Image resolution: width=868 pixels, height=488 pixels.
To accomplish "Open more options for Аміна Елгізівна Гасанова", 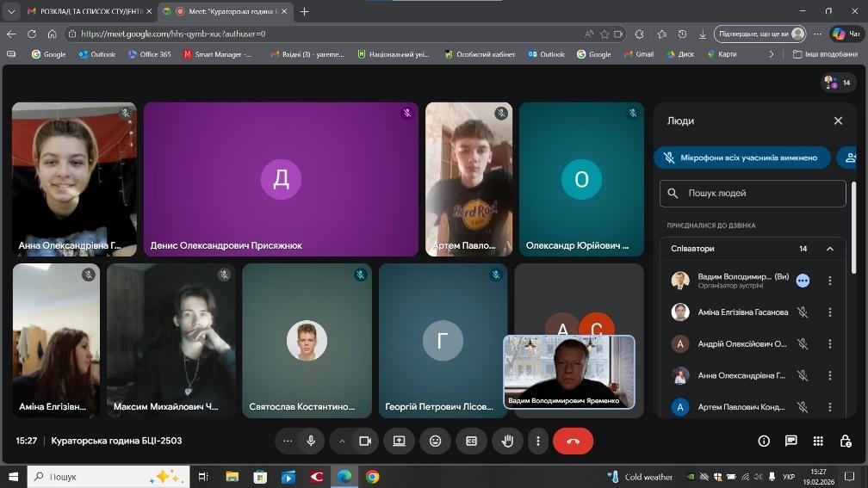I will pyautogui.click(x=829, y=312).
